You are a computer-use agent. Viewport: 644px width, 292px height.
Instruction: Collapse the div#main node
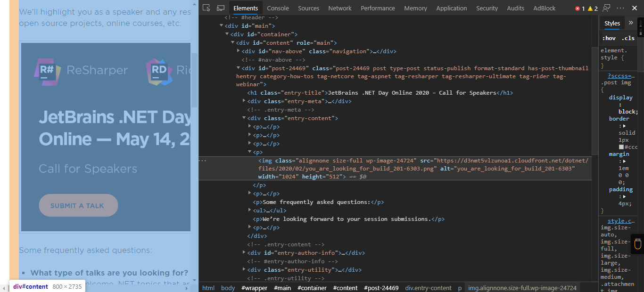point(222,26)
